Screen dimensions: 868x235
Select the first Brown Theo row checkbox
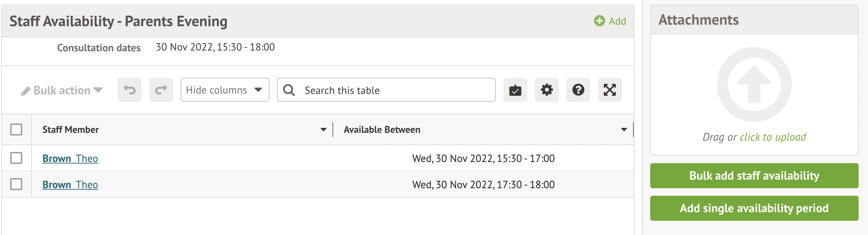pos(16,158)
